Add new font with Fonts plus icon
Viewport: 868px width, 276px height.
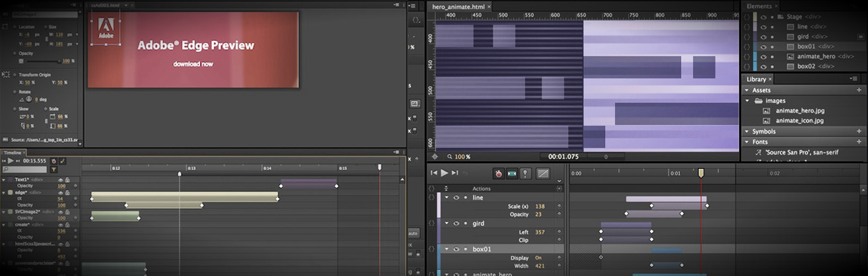click(x=859, y=142)
